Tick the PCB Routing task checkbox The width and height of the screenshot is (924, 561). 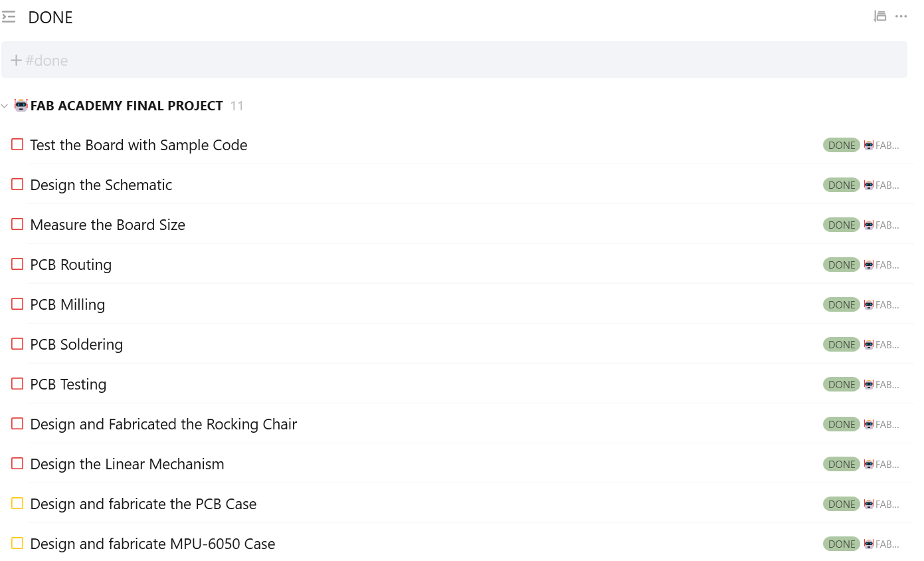(x=17, y=265)
